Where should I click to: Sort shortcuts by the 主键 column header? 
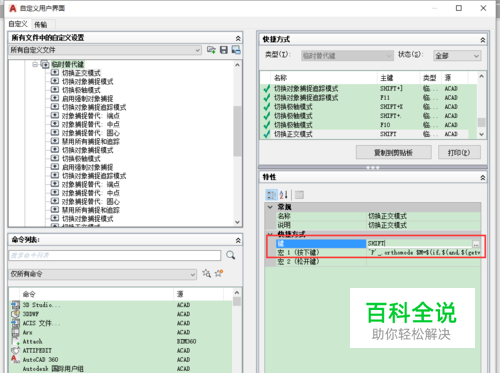pyautogui.click(x=398, y=78)
